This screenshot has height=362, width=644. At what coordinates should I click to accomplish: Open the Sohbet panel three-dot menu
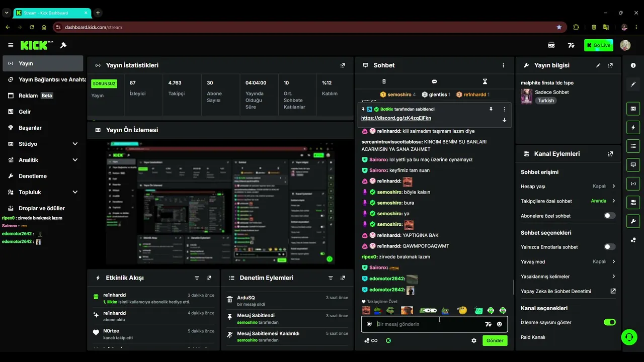tap(503, 65)
